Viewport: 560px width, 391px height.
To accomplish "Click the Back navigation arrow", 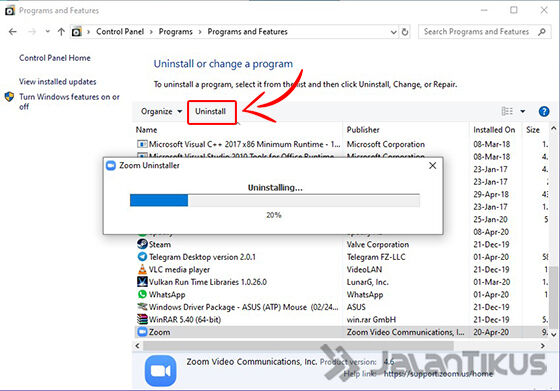I will (13, 32).
